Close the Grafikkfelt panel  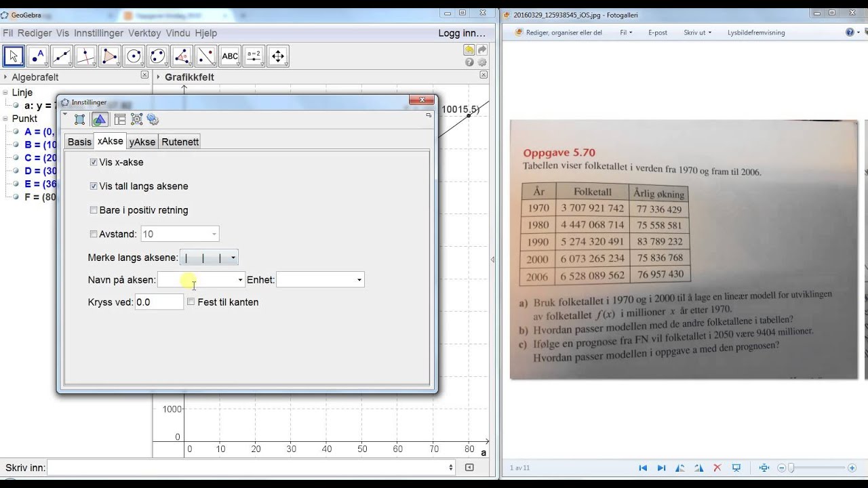[484, 75]
